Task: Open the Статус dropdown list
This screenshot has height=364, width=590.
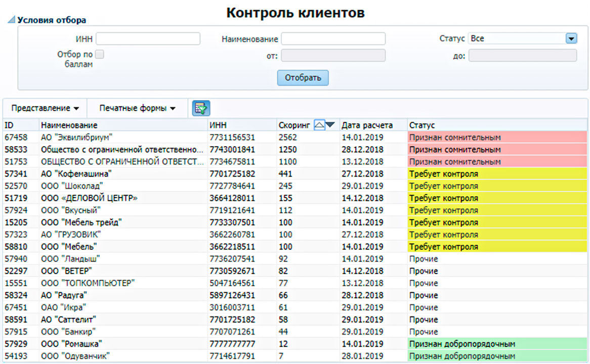Action: 571,39
